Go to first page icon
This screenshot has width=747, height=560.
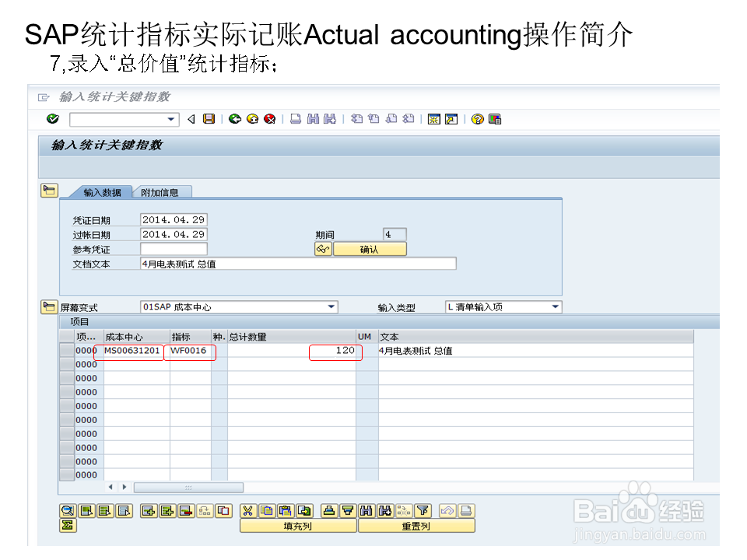point(356,118)
